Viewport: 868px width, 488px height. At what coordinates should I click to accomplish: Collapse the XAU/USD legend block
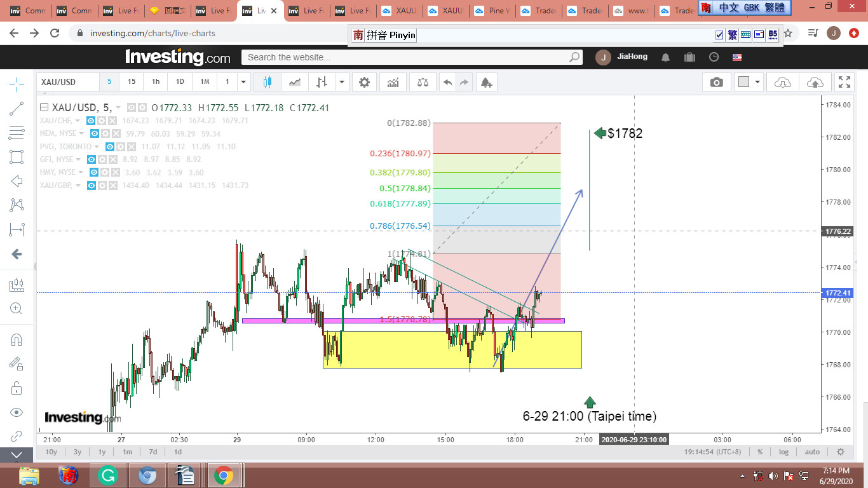[44, 107]
